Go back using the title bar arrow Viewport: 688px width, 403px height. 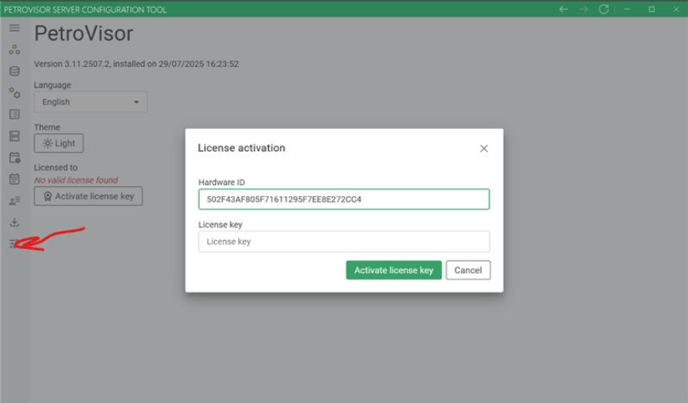pyautogui.click(x=564, y=9)
